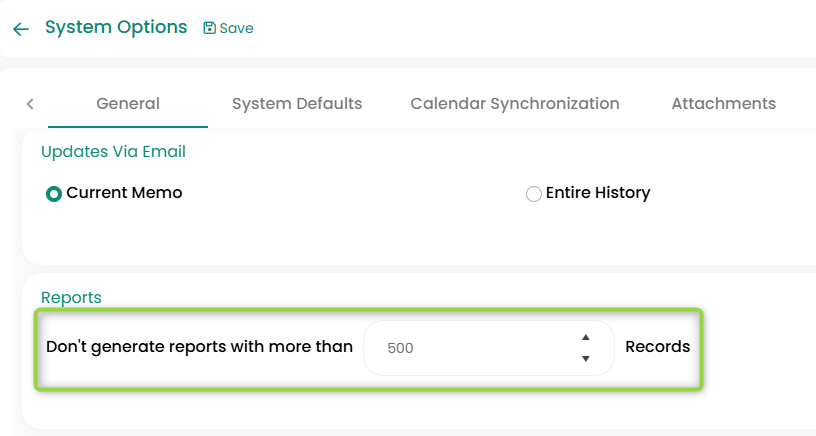Viewport: 816px width, 436px height.
Task: Click the "Don't generate reports with more than" label
Action: tap(200, 347)
